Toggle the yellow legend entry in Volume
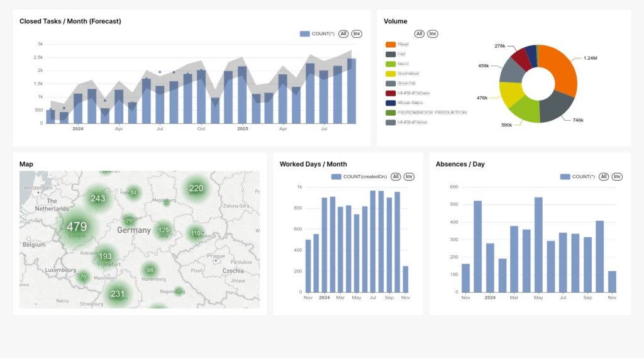644x358 pixels. [x=391, y=74]
